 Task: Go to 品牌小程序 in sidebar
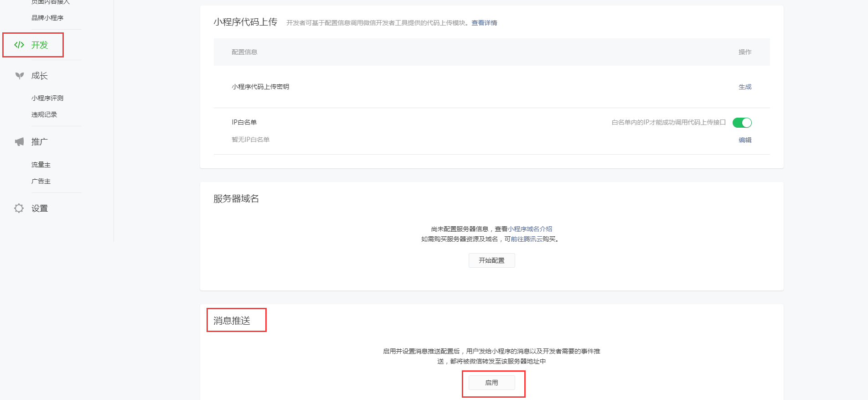47,18
